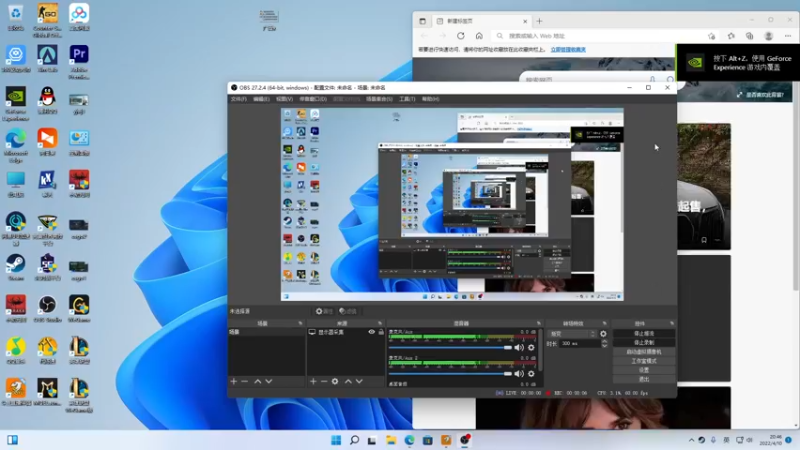The height and width of the screenshot is (450, 800).
Task: Toggle Studio Mode button in Controls
Action: pyautogui.click(x=644, y=361)
